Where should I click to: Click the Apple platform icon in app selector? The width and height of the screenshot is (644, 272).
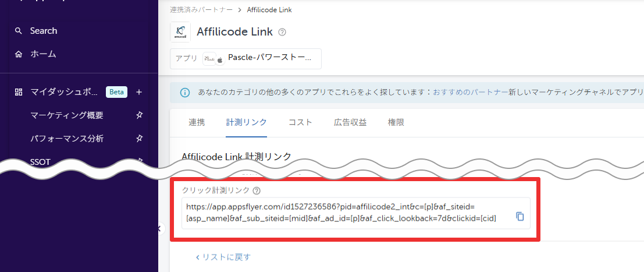(x=220, y=59)
